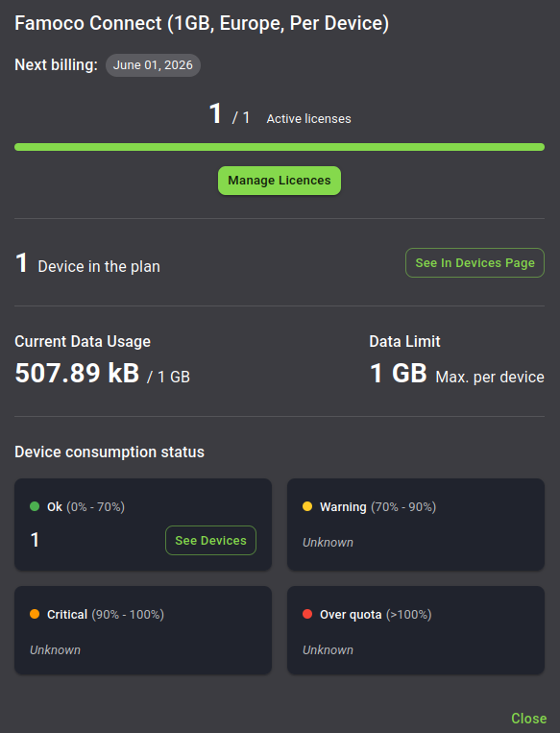Click the device count 1 in Ok card

tap(35, 540)
